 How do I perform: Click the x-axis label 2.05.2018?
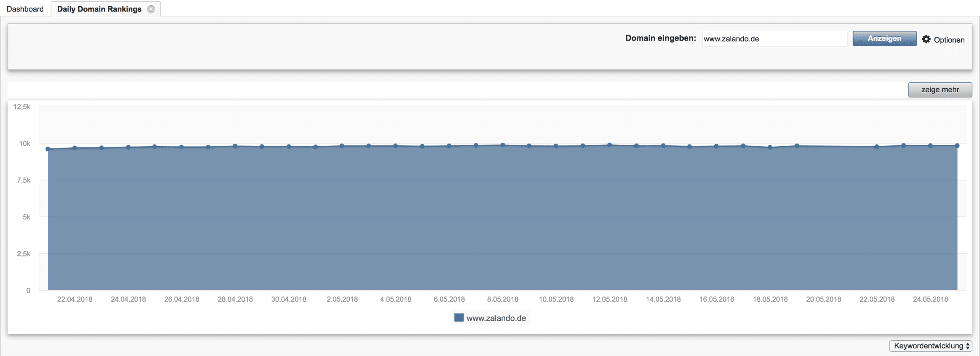(342, 299)
